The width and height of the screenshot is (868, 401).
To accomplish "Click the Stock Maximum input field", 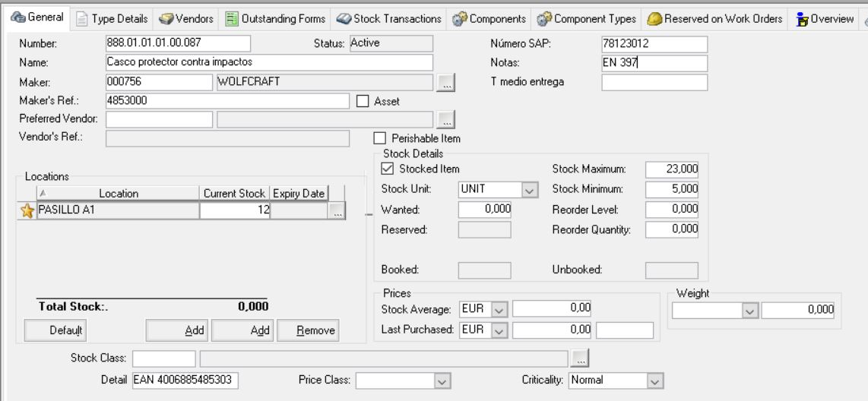I will 672,169.
